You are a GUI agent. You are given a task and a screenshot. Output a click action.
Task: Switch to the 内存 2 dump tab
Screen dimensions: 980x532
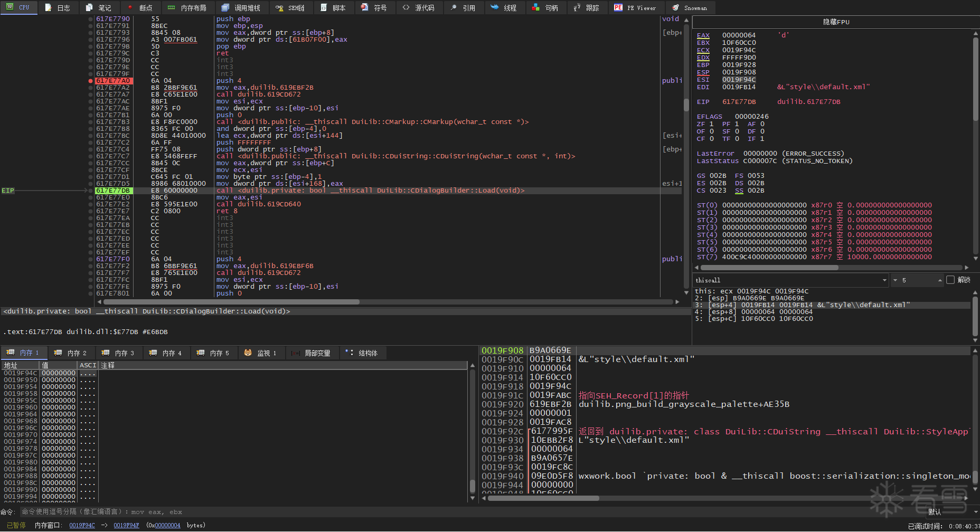pos(71,353)
